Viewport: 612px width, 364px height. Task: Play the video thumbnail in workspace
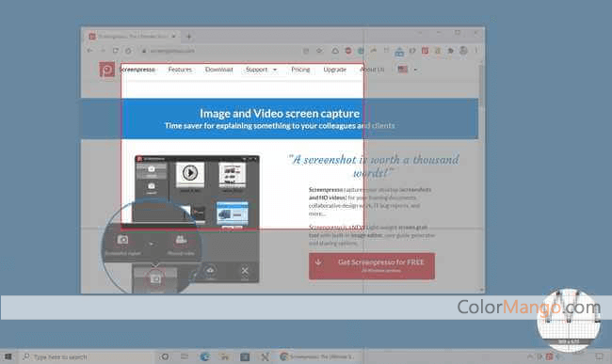tap(190, 173)
